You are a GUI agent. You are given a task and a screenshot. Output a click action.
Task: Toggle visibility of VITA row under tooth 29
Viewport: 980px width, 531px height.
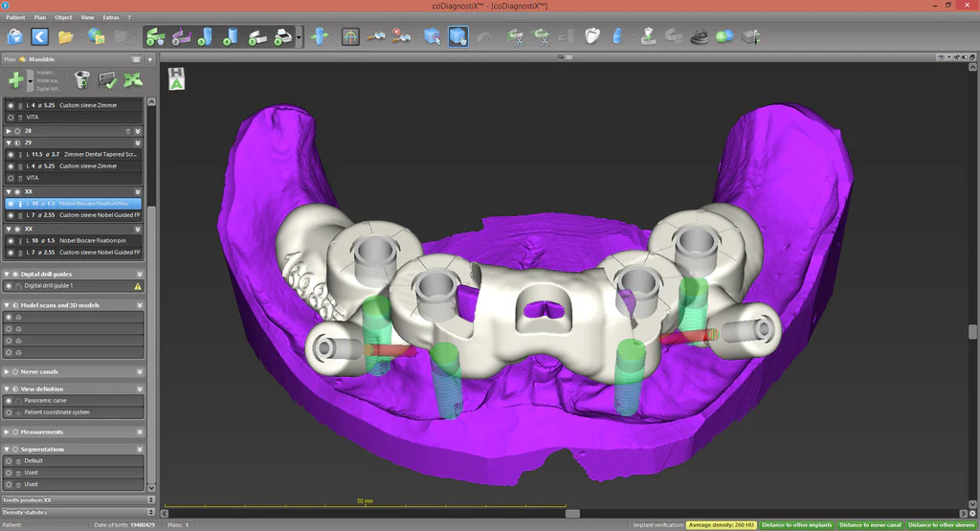(x=11, y=178)
